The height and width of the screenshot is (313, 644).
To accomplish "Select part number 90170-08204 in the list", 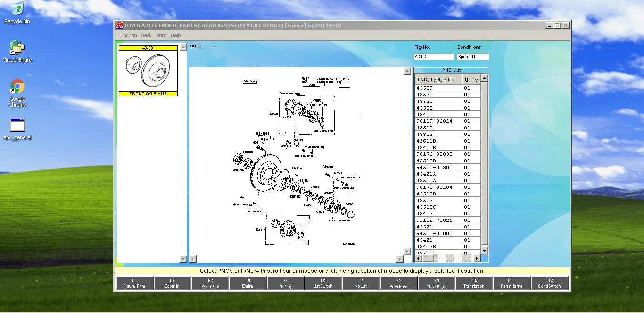I will [x=438, y=187].
